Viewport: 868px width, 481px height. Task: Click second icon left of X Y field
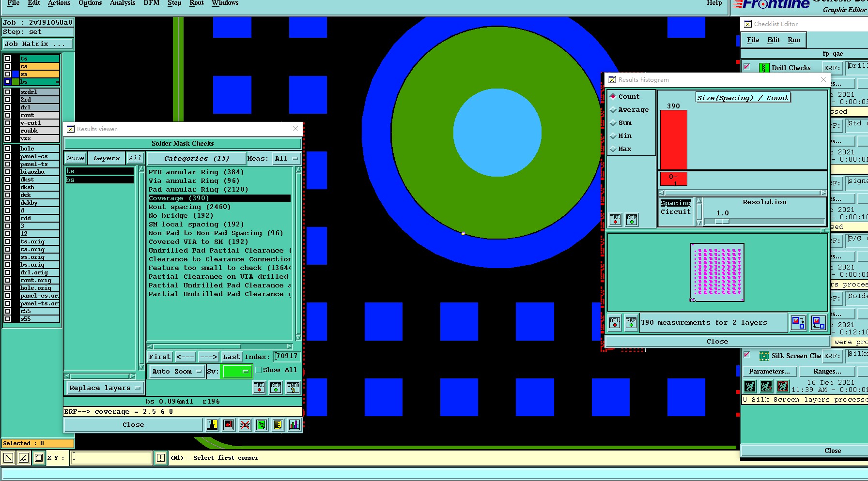tap(24, 458)
